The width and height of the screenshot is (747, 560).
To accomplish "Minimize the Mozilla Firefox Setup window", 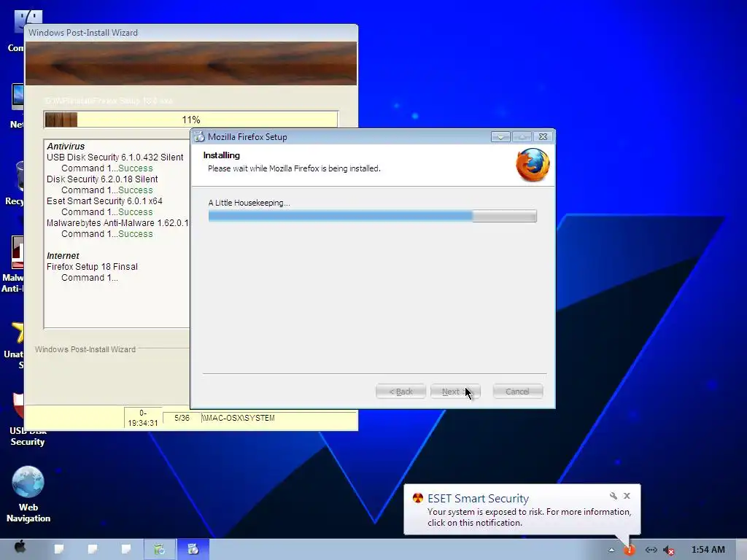I will coord(500,136).
